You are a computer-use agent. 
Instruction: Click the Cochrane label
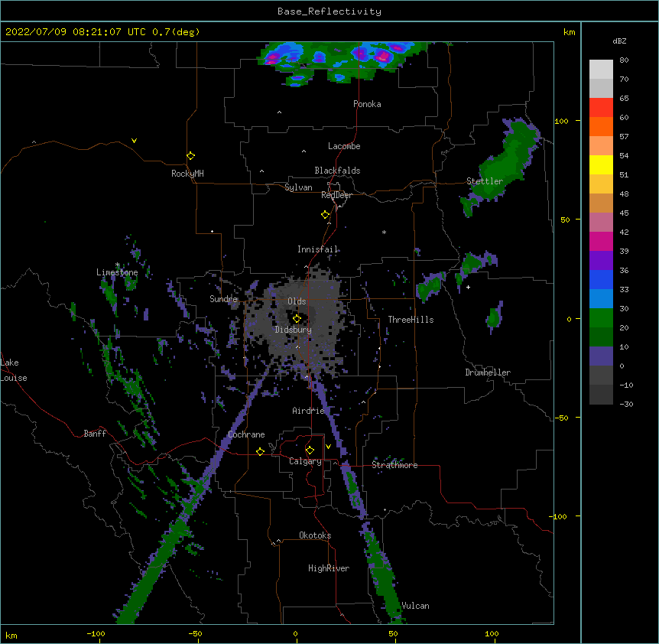click(246, 434)
